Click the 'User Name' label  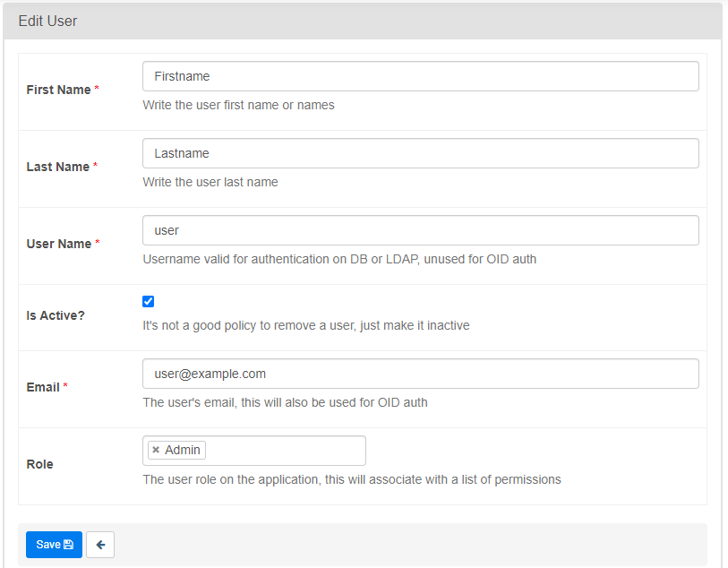[58, 244]
